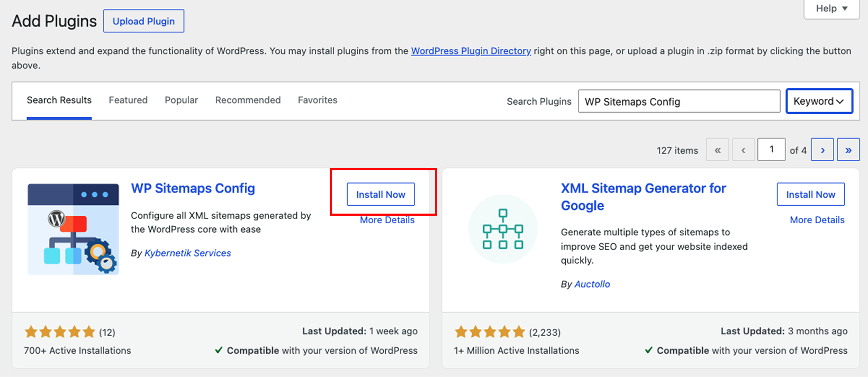
Task: Click the Upload Plugin button
Action: 143,21
